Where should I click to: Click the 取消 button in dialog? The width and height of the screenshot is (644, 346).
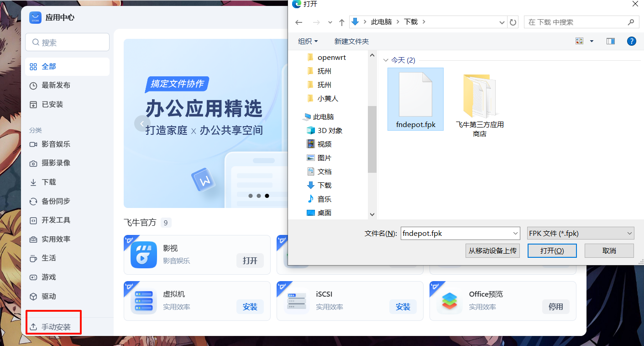pos(609,251)
